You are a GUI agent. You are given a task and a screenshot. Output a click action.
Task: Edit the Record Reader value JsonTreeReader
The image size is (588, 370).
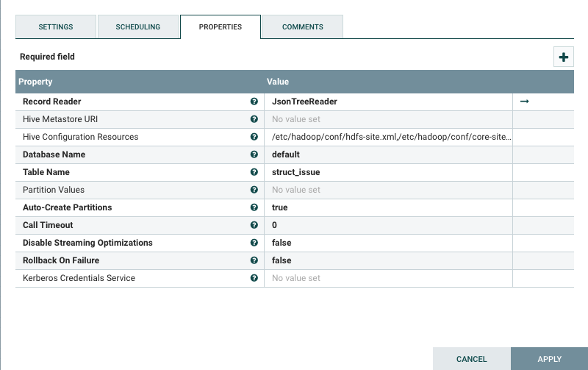point(388,102)
